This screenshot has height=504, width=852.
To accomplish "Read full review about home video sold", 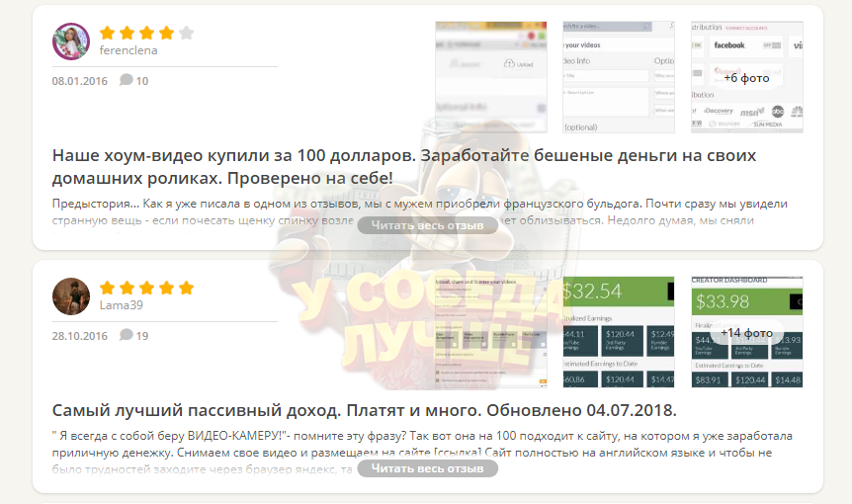I will coord(427,225).
